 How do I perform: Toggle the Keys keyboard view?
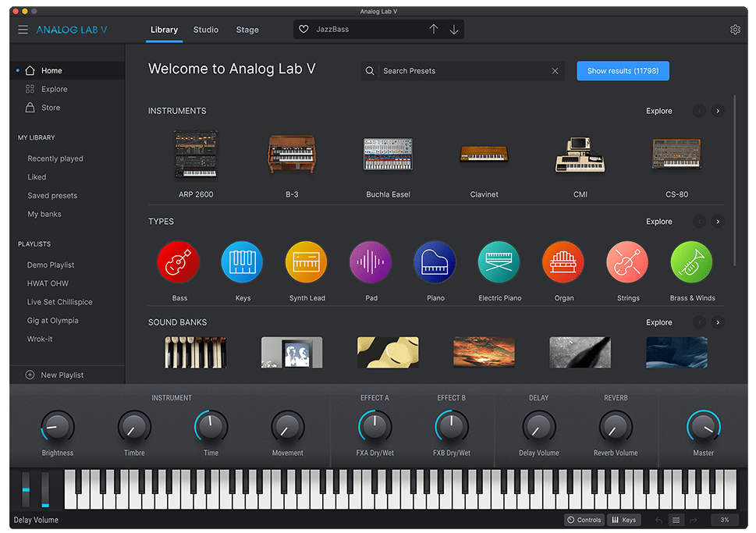(x=623, y=520)
